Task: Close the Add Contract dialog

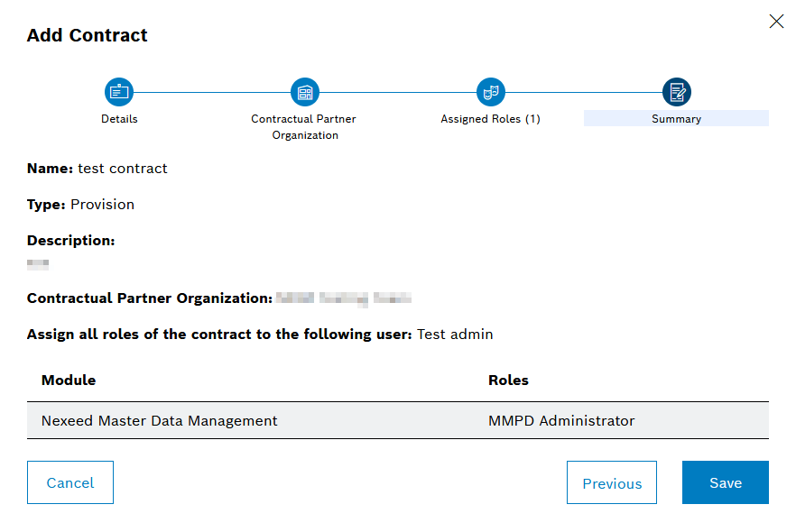Action: [x=776, y=21]
